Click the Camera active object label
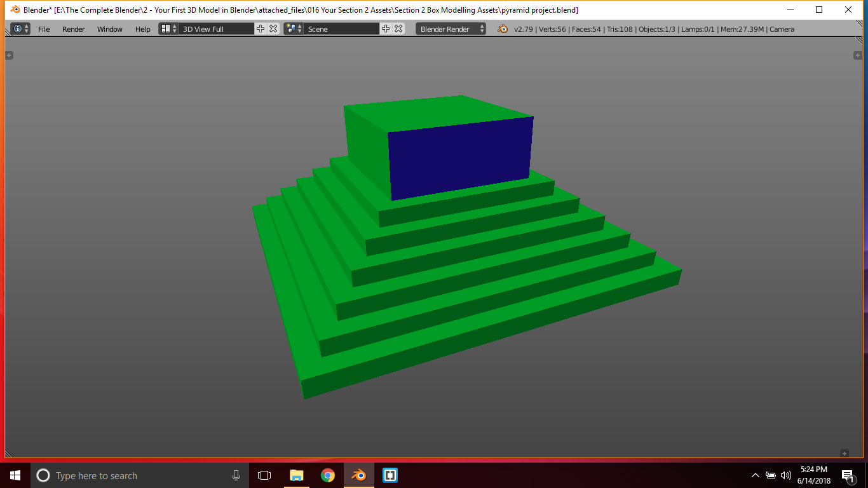Screen dimensions: 868x488 coord(782,29)
